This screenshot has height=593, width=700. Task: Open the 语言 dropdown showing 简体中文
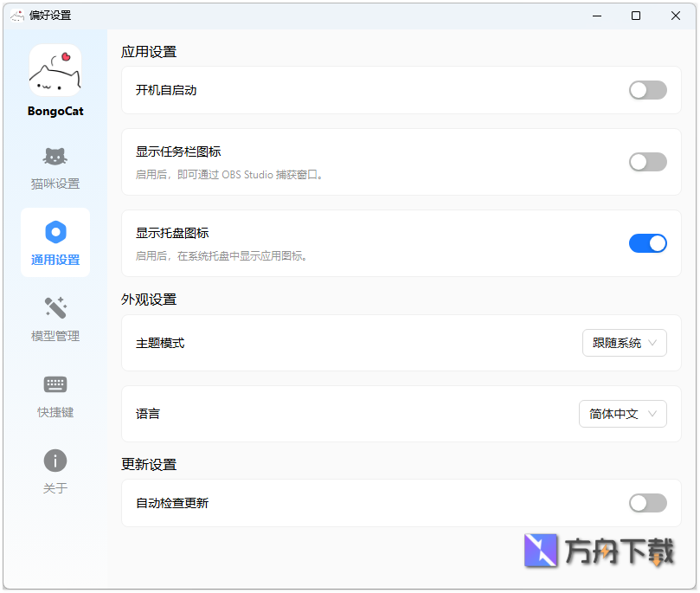click(x=622, y=414)
